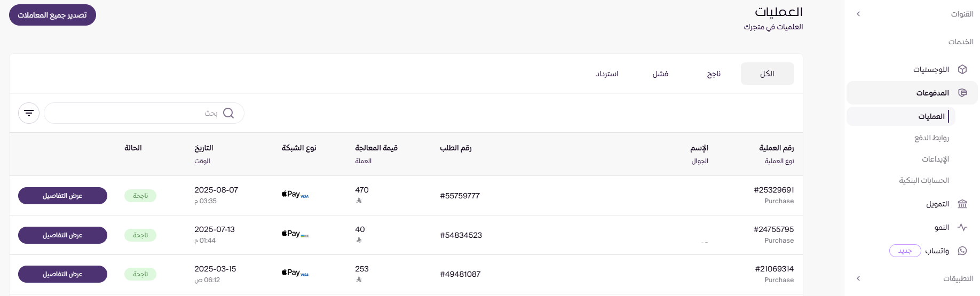The image size is (980, 296).
Task: Click the financing bank icon
Action: pyautogui.click(x=962, y=204)
